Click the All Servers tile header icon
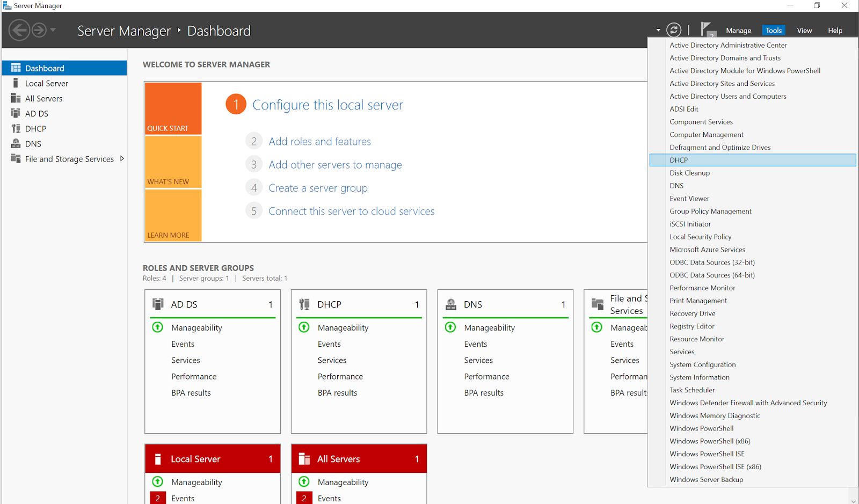The height and width of the screenshot is (504, 859). 304,459
